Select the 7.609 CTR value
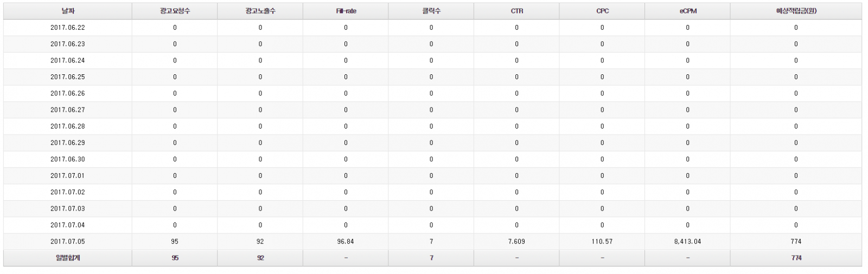This screenshot has height=274, width=868. point(516,241)
